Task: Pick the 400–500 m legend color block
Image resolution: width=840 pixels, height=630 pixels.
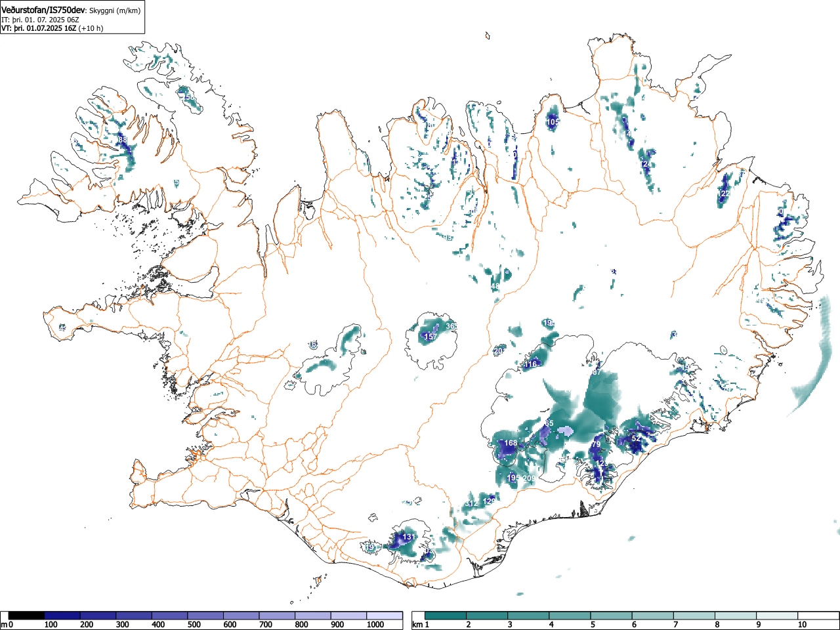Action: 170,616
